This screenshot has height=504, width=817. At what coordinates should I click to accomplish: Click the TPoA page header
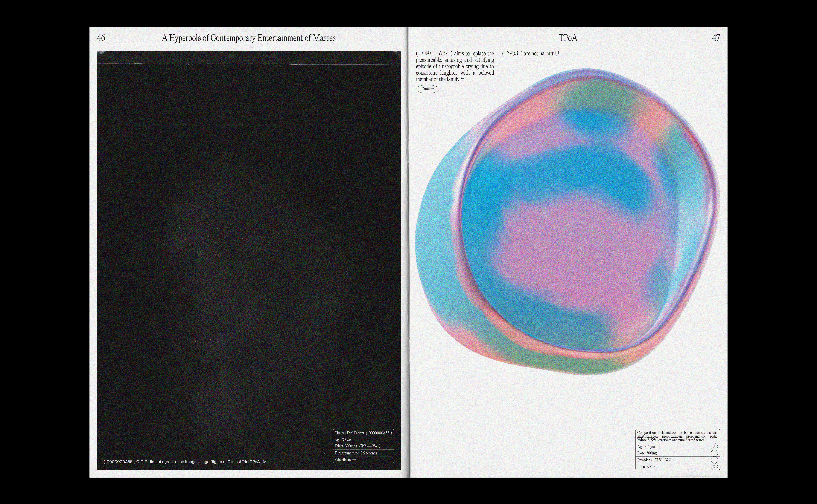(568, 38)
